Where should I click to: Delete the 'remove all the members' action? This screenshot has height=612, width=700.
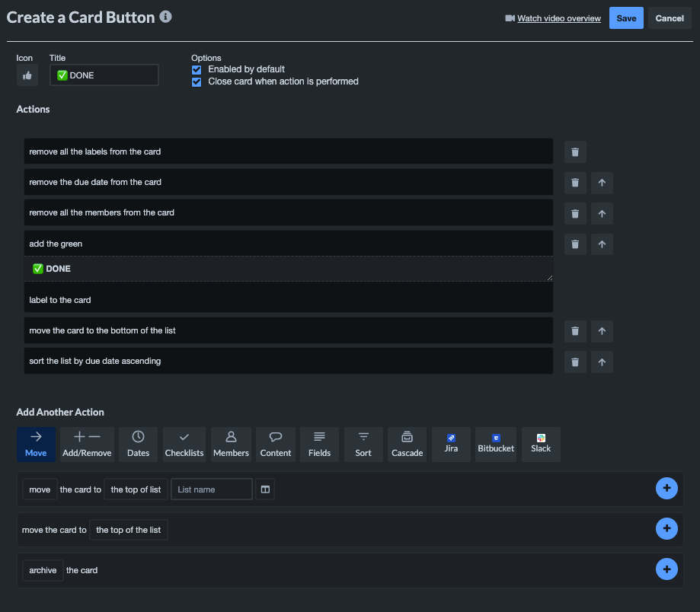(575, 214)
